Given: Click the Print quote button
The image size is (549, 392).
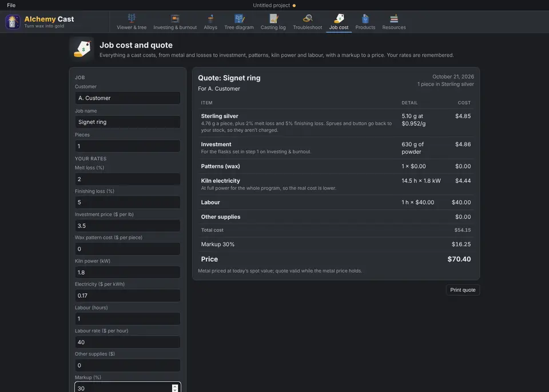Looking at the screenshot, I should pos(463,290).
